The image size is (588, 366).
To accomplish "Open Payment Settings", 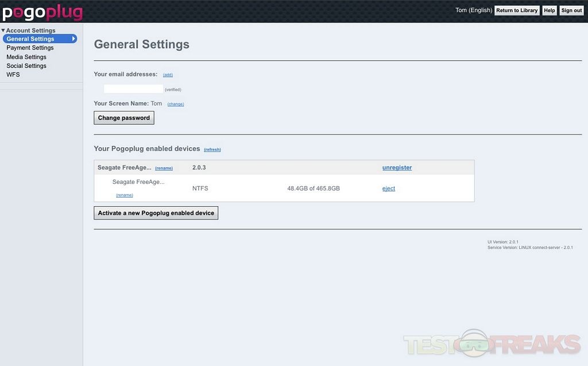I will 30,48.
